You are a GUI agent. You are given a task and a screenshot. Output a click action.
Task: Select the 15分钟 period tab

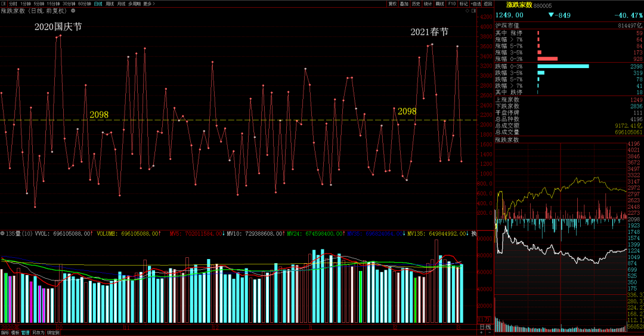click(53, 4)
